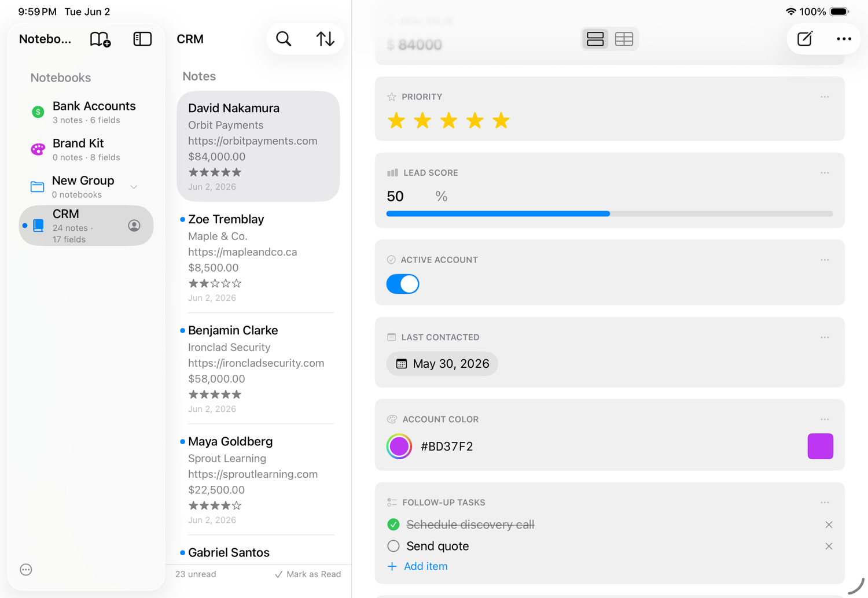Select Benjamin Clarke note
868x598 pixels.
258,368
